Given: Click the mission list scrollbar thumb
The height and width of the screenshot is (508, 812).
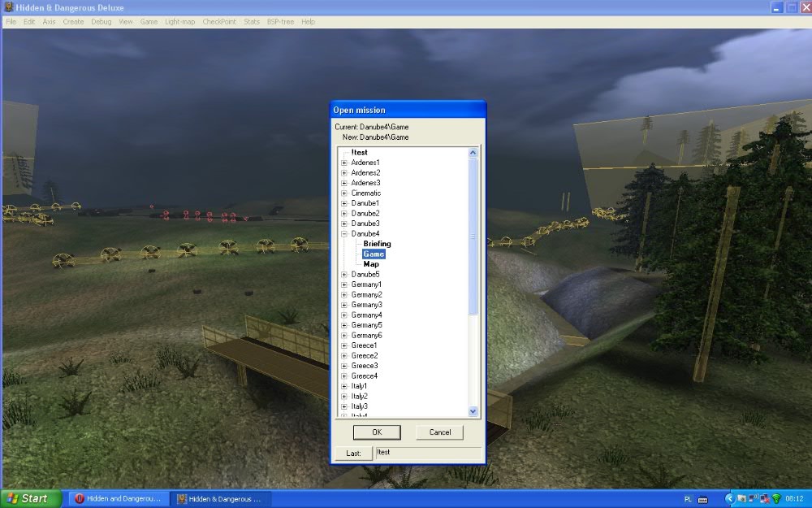Looking at the screenshot, I should point(473,237).
